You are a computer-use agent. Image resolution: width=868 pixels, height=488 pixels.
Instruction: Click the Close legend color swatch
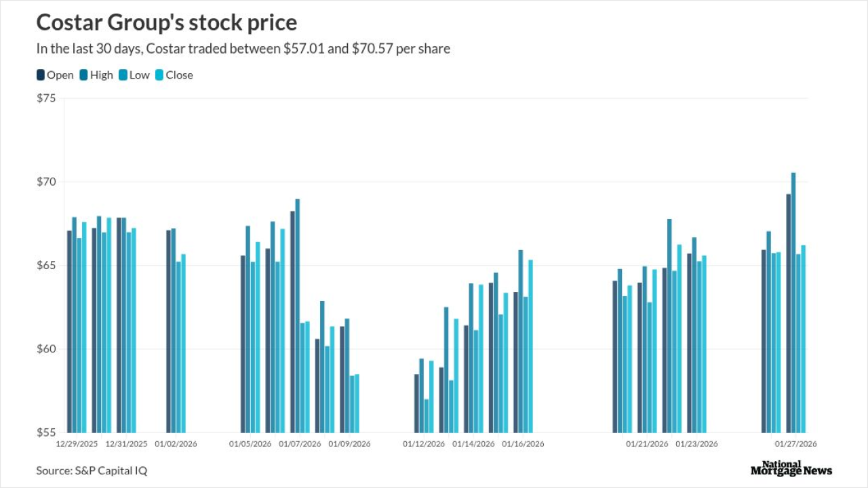[x=160, y=75]
